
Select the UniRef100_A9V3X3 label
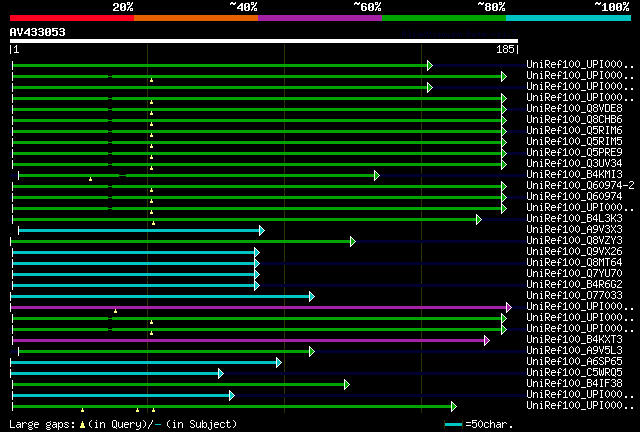click(574, 230)
